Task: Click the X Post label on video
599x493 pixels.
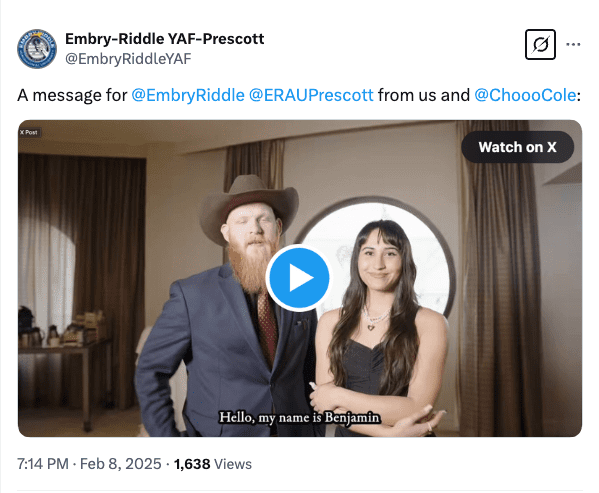Action: pyautogui.click(x=29, y=132)
